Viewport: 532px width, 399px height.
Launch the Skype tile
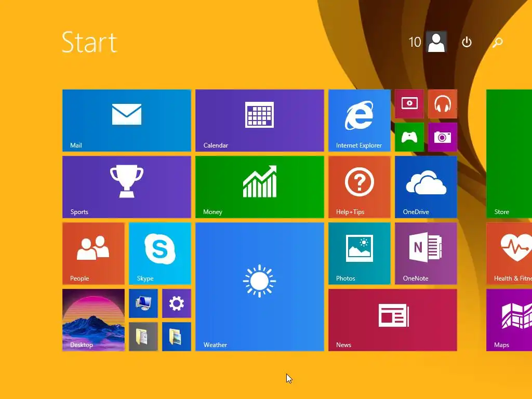160,254
